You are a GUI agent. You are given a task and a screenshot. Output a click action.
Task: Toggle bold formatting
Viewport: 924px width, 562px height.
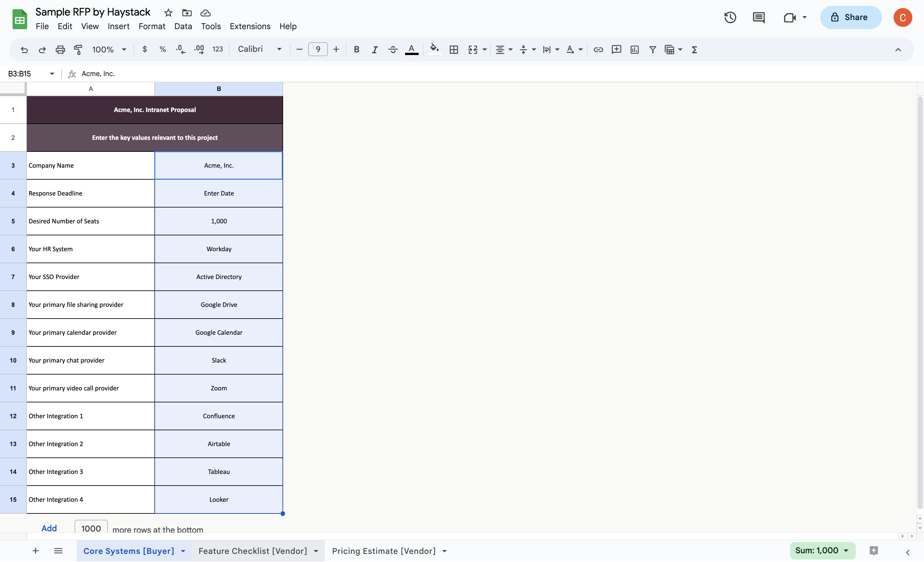(x=357, y=50)
